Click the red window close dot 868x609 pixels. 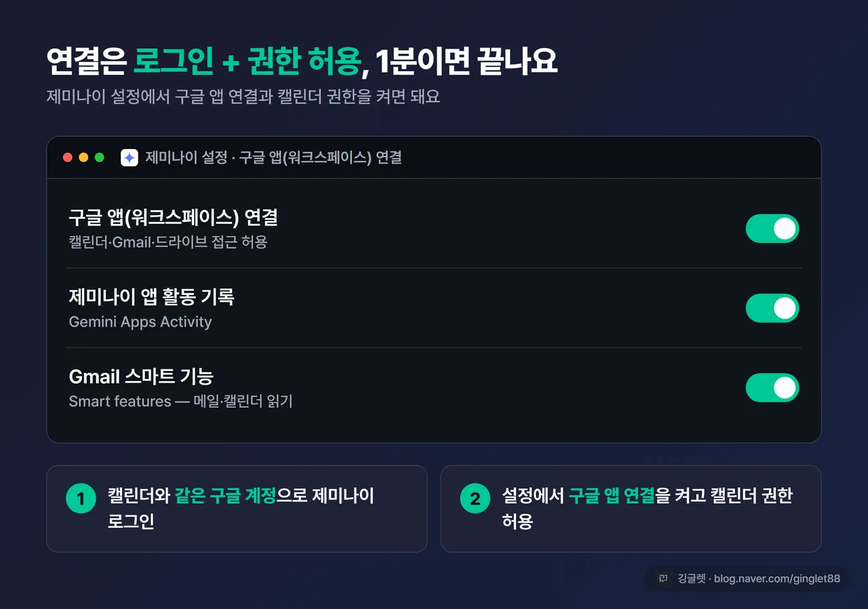(68, 157)
